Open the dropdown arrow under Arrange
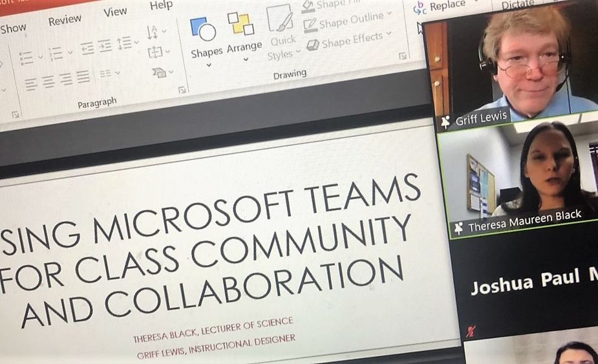598x364 pixels. (x=246, y=59)
